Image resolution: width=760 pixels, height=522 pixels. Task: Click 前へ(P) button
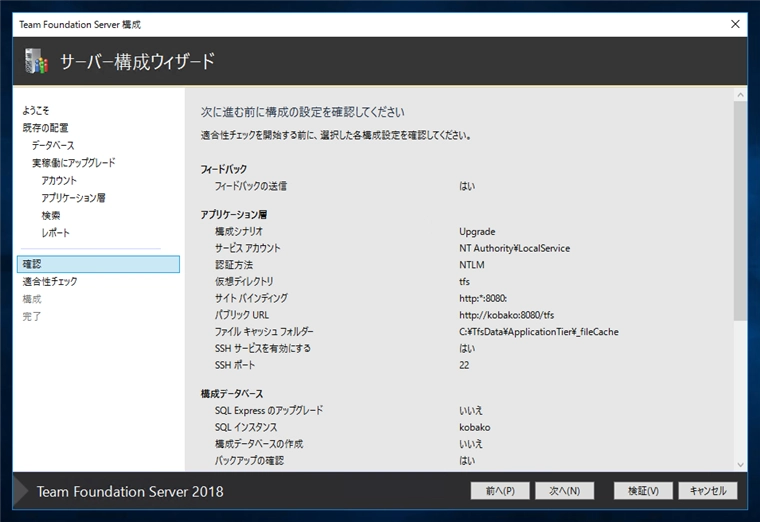(x=500, y=491)
